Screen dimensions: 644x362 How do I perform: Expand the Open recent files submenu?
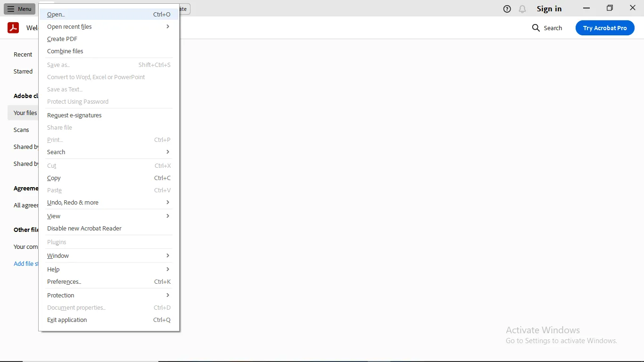[69, 26]
